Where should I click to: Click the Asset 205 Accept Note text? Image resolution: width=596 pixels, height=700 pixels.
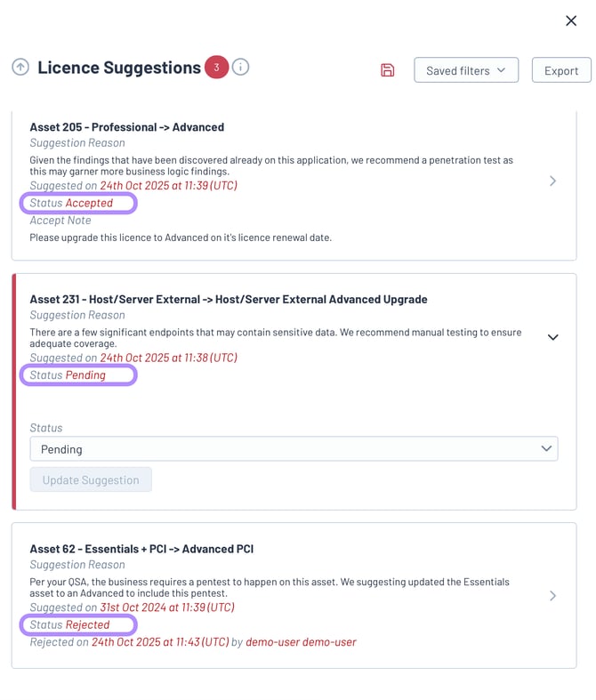click(181, 237)
